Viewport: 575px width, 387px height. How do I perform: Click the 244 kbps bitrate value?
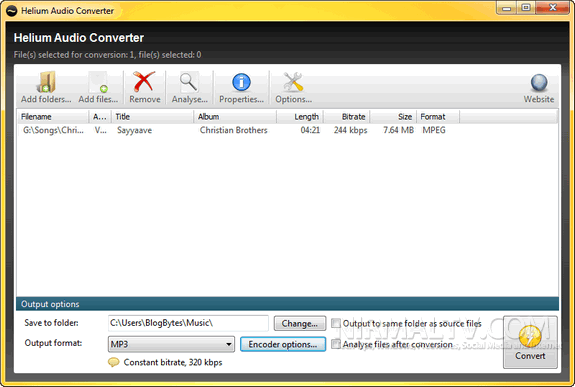coord(350,130)
